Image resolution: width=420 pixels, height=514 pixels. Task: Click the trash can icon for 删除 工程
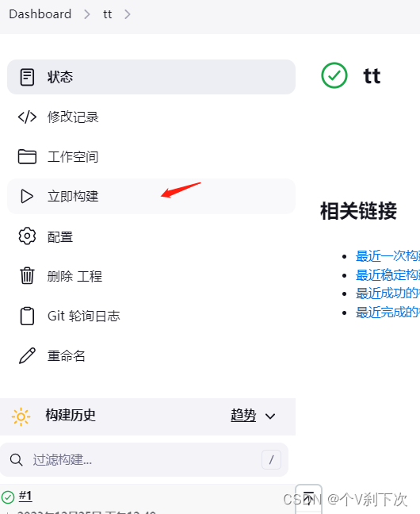[27, 276]
